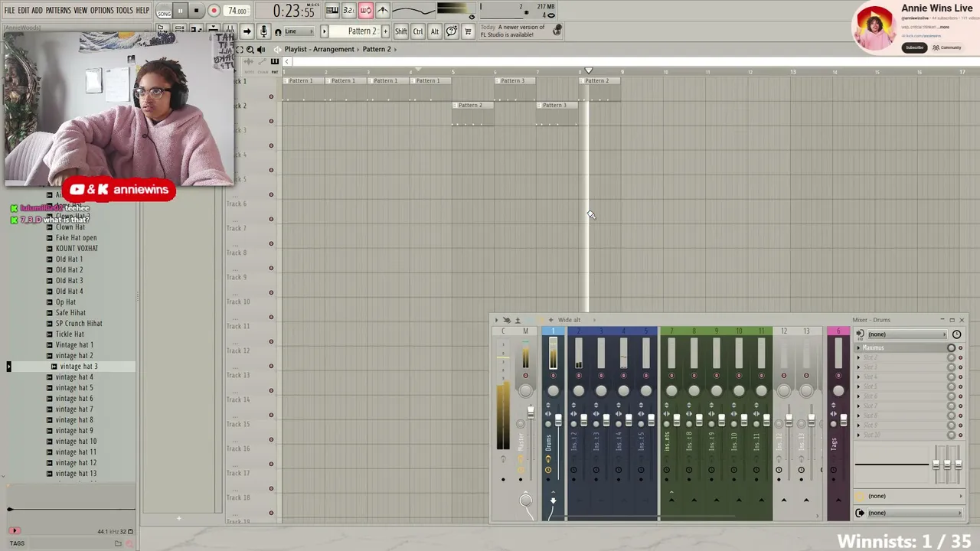Viewport: 980px width, 551px height.
Task: Mute Track 8 using its green dot
Action: (x=271, y=268)
